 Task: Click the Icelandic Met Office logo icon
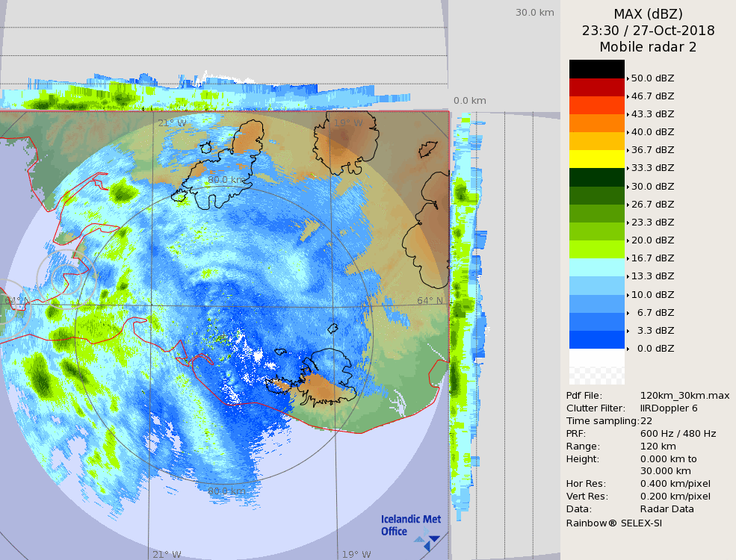(x=427, y=541)
